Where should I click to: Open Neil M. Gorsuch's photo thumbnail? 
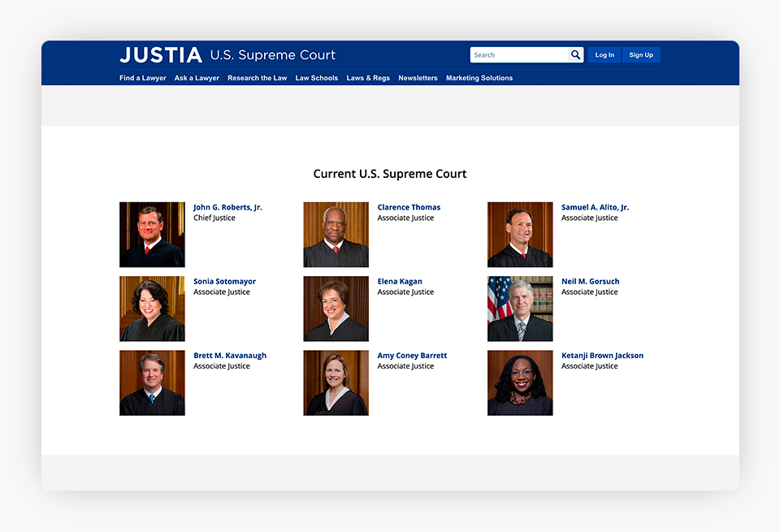pyautogui.click(x=520, y=309)
